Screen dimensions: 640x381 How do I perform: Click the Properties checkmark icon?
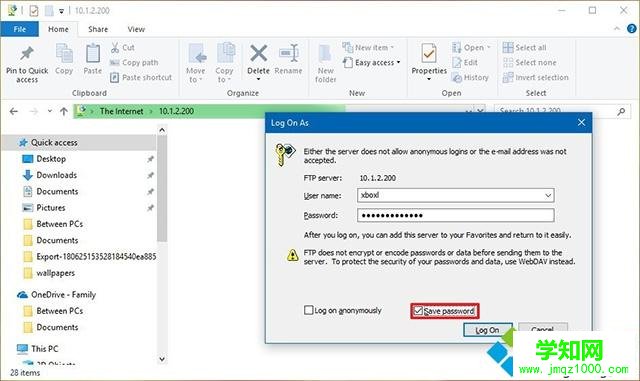click(429, 53)
